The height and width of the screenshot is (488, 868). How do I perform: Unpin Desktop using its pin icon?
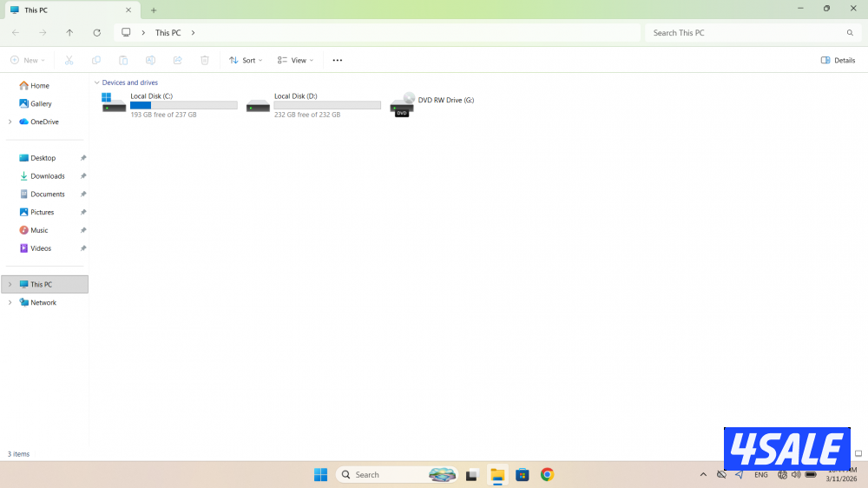point(83,158)
